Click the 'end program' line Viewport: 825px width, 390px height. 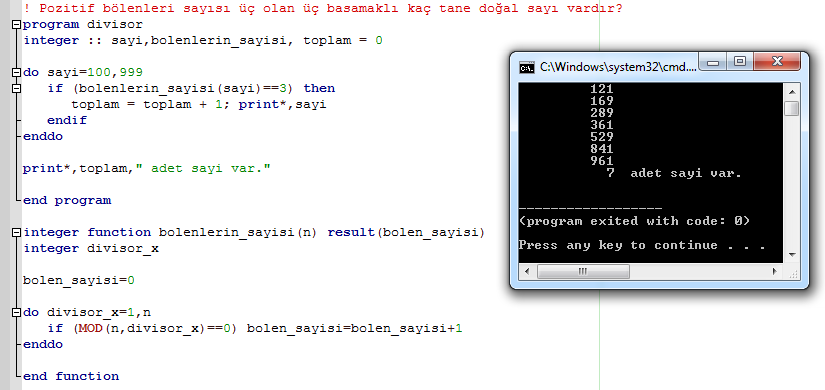(67, 200)
